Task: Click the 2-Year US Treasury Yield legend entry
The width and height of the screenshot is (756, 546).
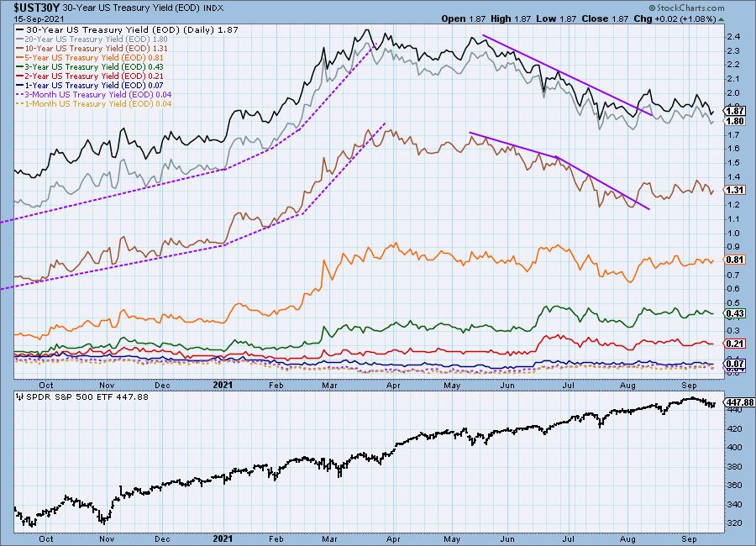Action: [90, 76]
